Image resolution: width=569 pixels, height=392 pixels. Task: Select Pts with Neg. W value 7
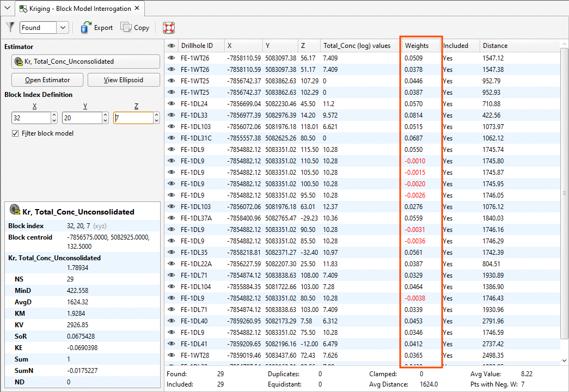click(523, 384)
